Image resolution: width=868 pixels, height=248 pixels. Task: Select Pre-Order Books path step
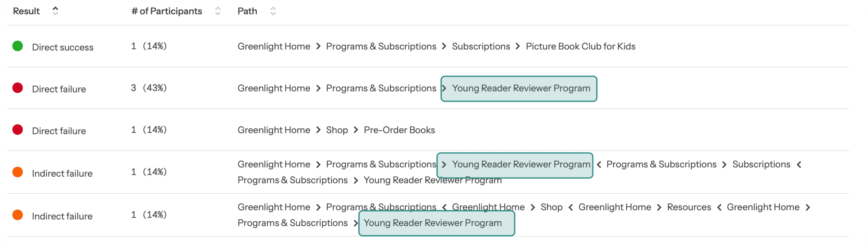tap(399, 130)
